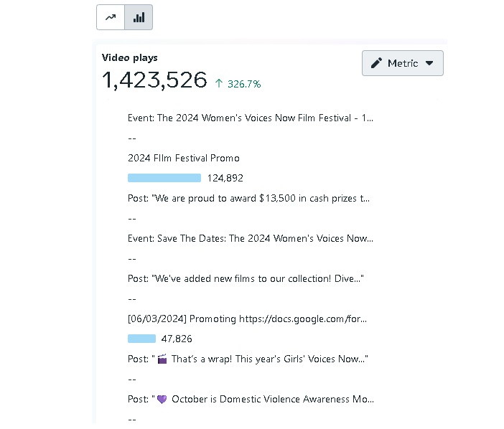
Task: Click the pencil icon on Metric button
Action: tap(376, 63)
